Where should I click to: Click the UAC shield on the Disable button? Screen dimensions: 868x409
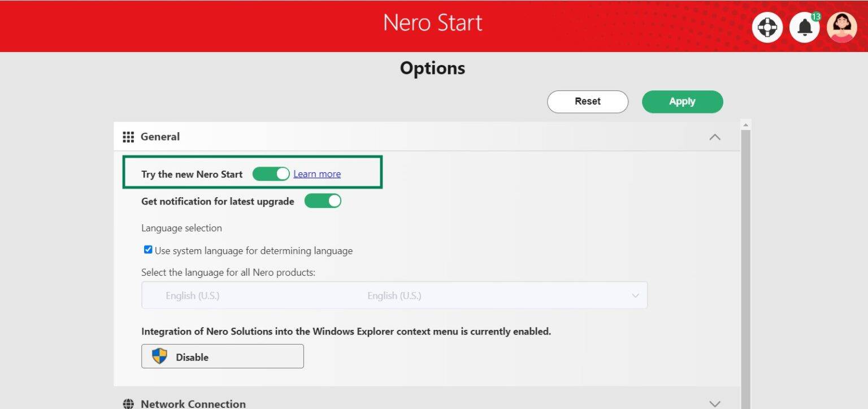[159, 356]
